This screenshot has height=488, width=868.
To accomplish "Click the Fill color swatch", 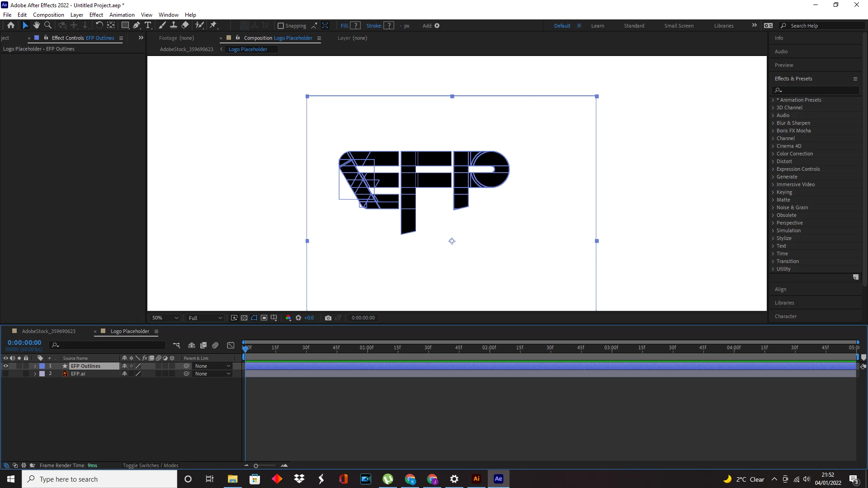I will pos(356,26).
